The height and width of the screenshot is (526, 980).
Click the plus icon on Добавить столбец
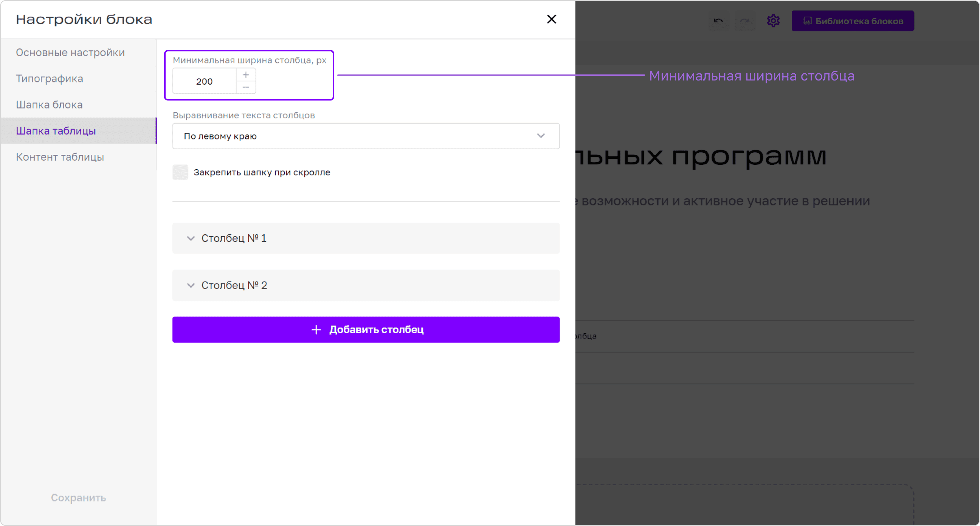pos(316,330)
